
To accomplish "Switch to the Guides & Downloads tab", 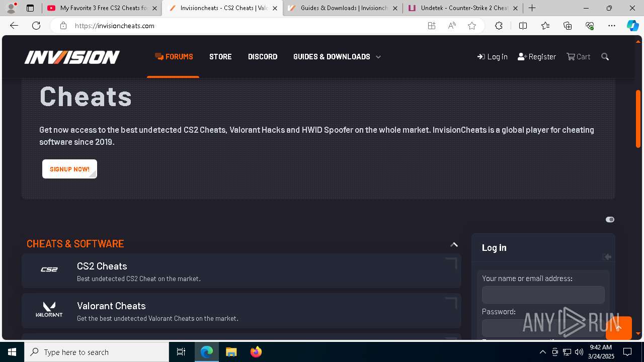I will (x=342, y=8).
